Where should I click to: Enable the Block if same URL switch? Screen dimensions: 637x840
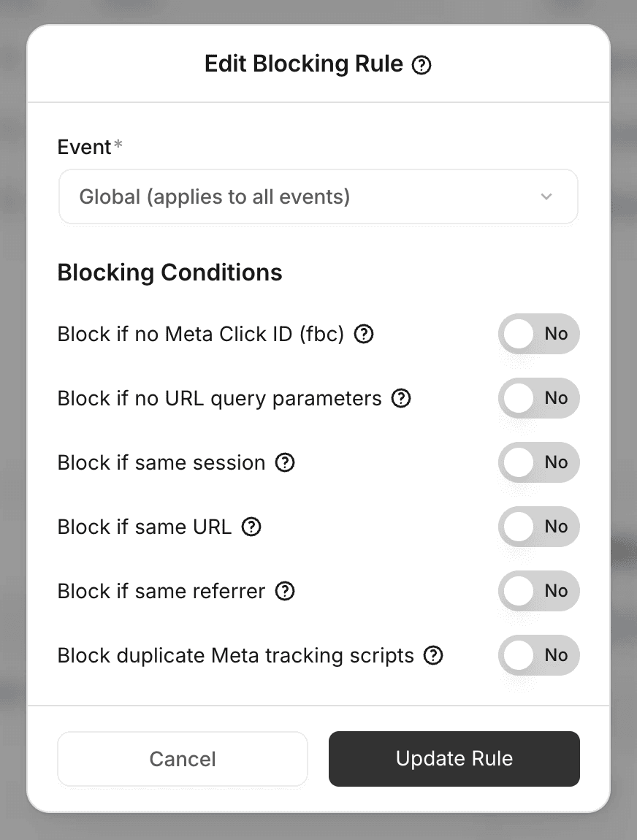[539, 527]
